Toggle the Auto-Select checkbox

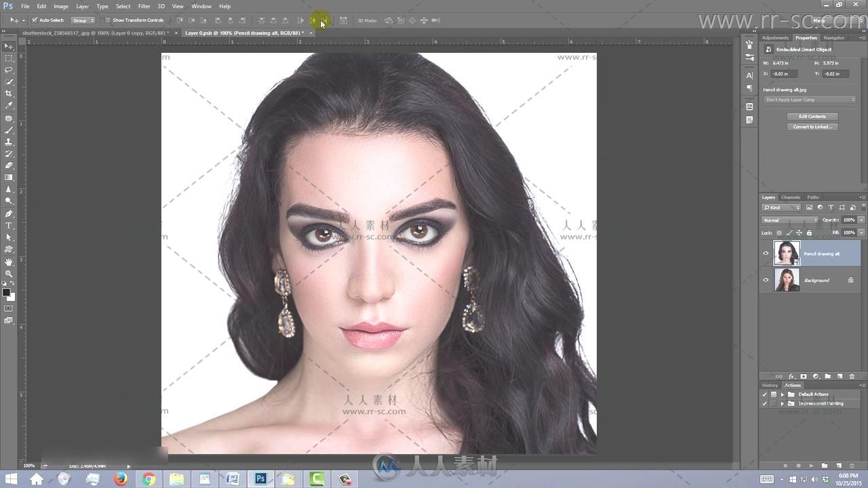(35, 20)
